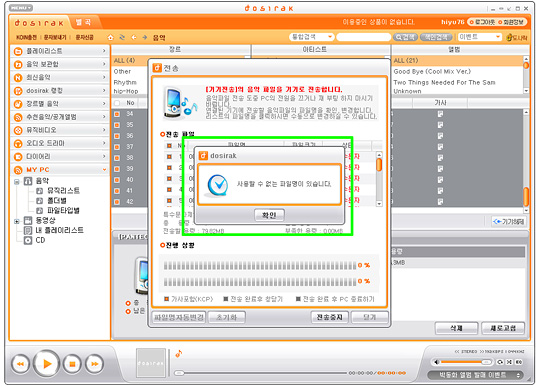Click the CD item icon in tree
The image size is (540, 387).
click(28, 240)
